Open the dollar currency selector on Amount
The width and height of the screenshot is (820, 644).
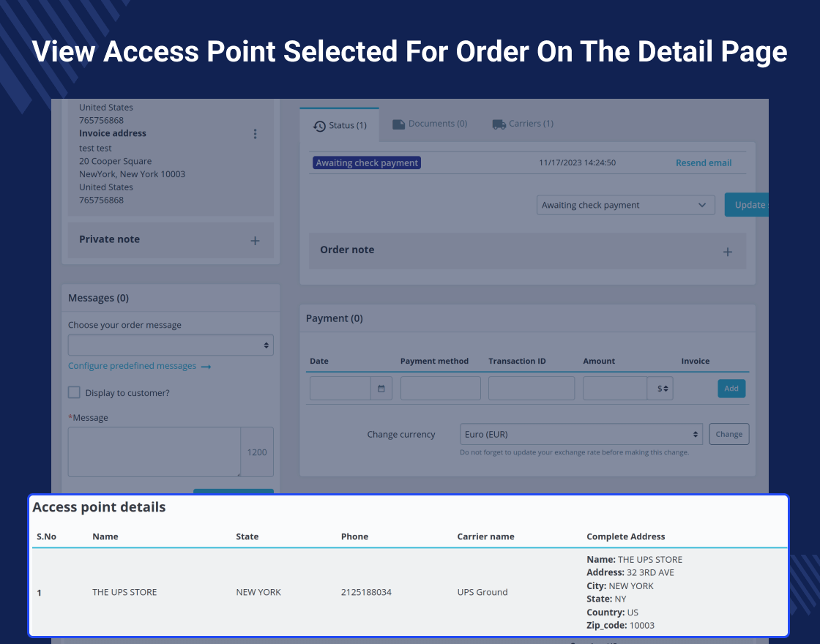click(660, 389)
